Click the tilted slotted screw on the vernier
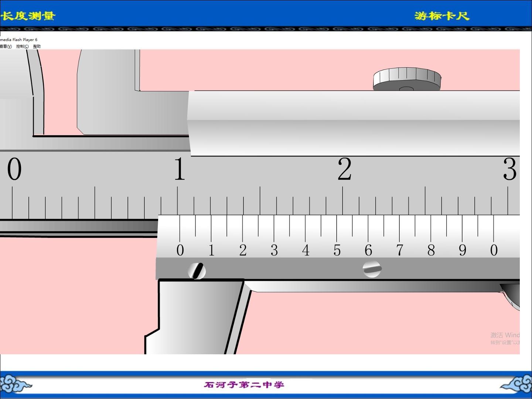 pyautogui.click(x=197, y=271)
